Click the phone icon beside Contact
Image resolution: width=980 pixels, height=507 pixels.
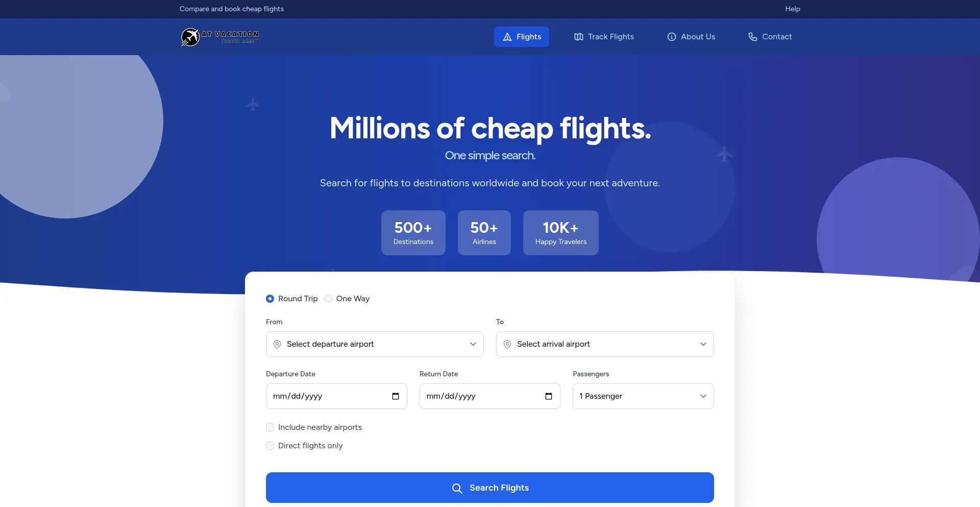pos(753,37)
